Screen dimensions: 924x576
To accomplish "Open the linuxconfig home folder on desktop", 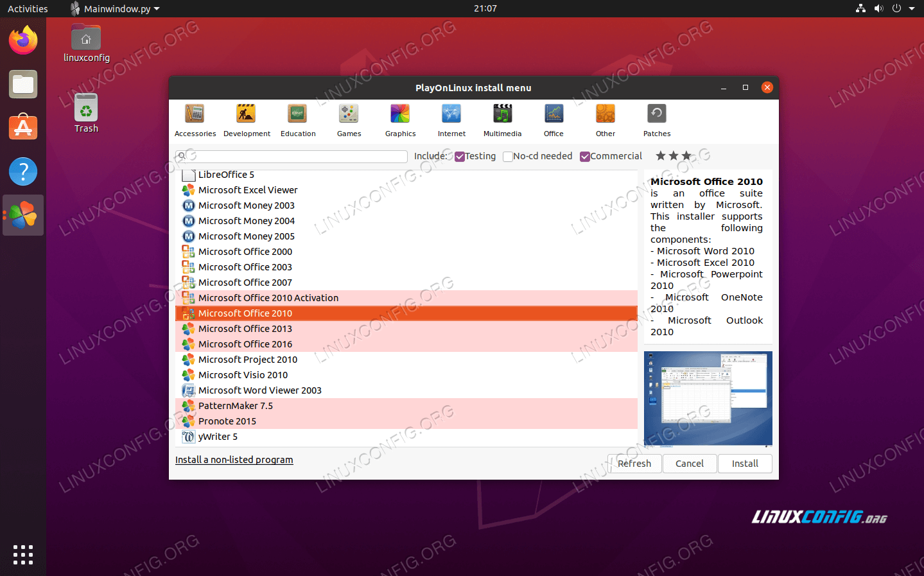I will point(86,43).
